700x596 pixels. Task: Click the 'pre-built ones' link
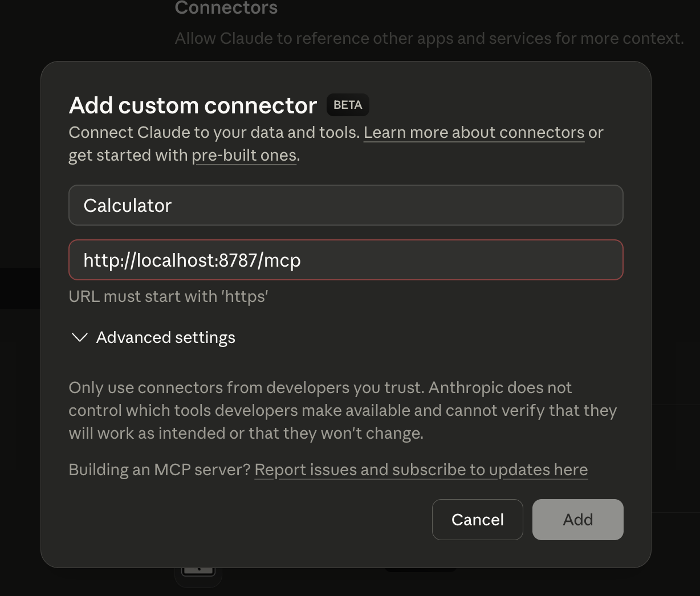point(244,155)
